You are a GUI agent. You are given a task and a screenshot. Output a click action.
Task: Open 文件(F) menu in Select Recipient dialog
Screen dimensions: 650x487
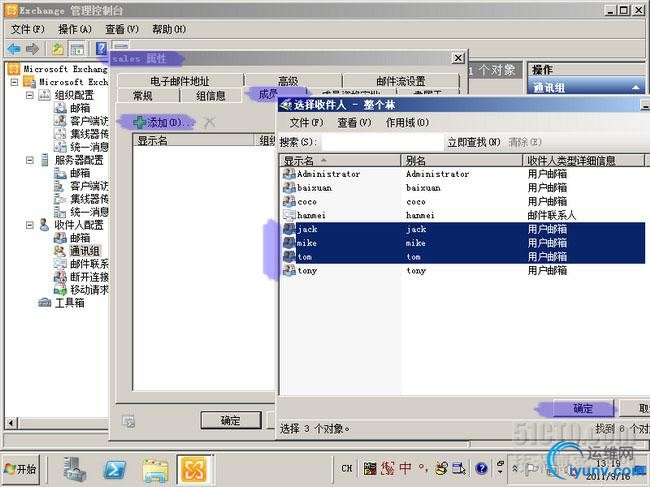(306, 123)
